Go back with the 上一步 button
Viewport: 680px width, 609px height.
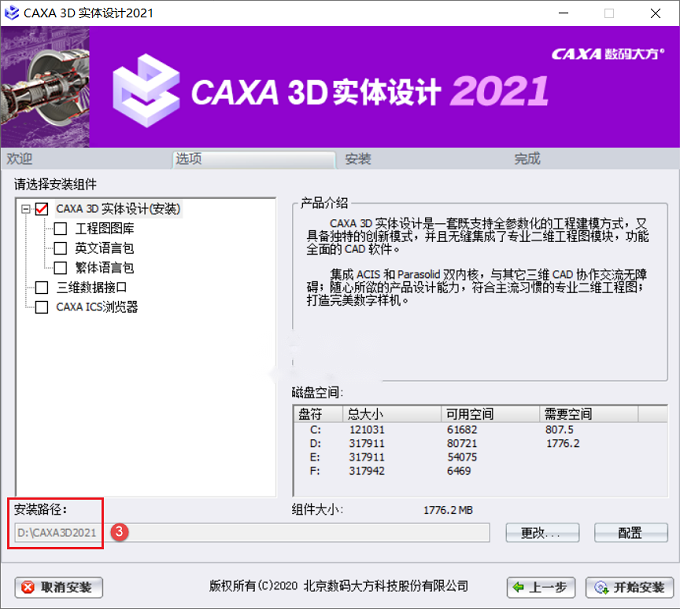[541, 587]
